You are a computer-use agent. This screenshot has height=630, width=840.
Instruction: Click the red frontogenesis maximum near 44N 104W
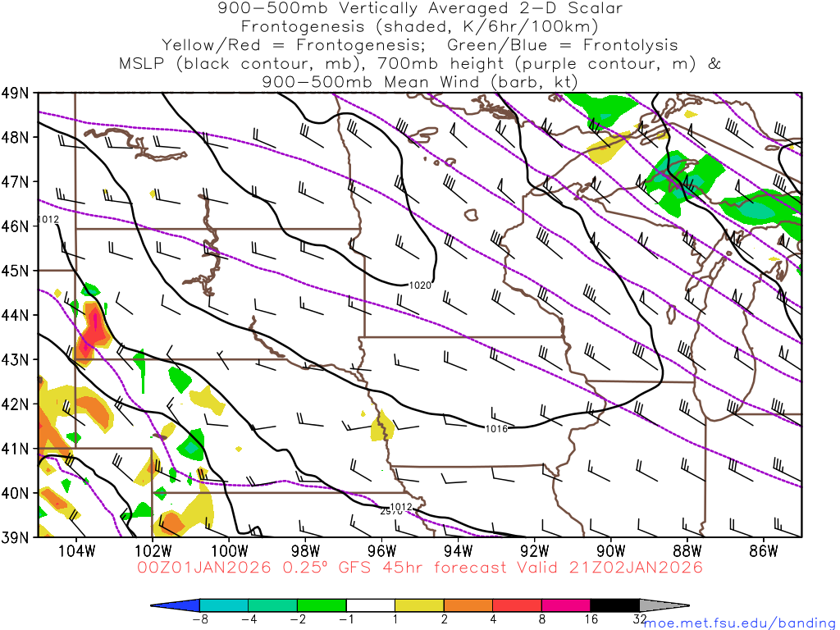[94, 326]
